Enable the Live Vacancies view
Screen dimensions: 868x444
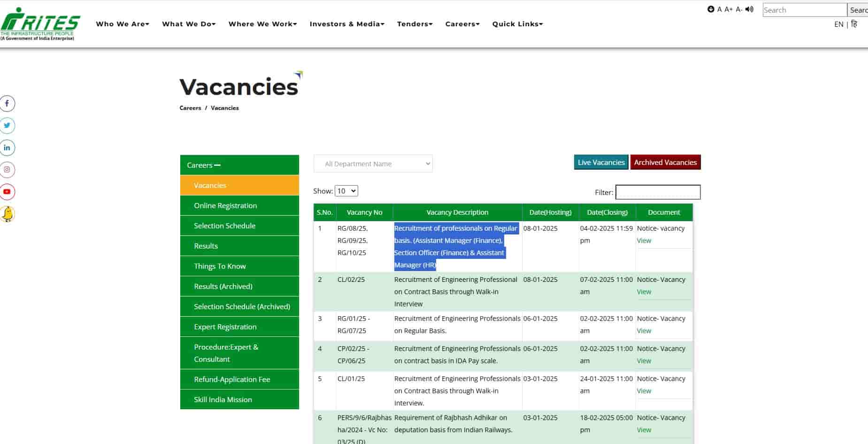point(600,162)
